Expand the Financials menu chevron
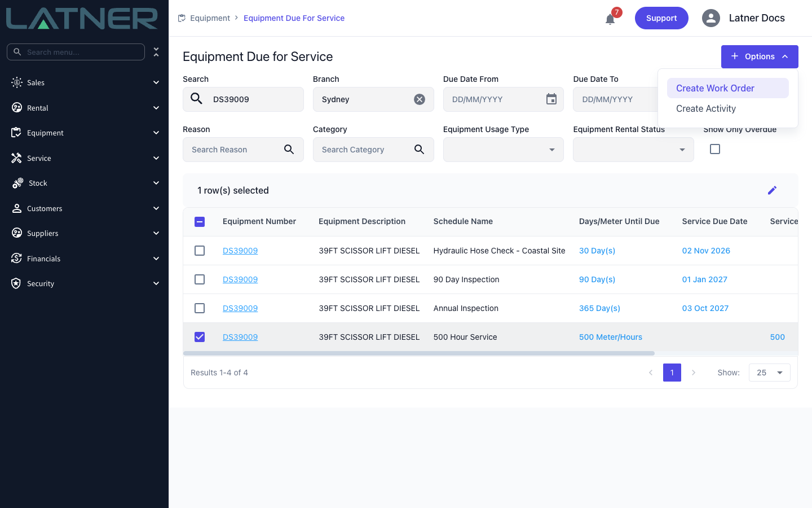Viewport: 812px width, 508px height. coord(156,259)
